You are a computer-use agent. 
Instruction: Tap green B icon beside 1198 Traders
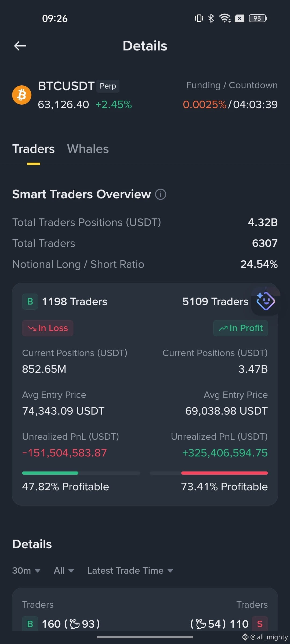(x=30, y=302)
